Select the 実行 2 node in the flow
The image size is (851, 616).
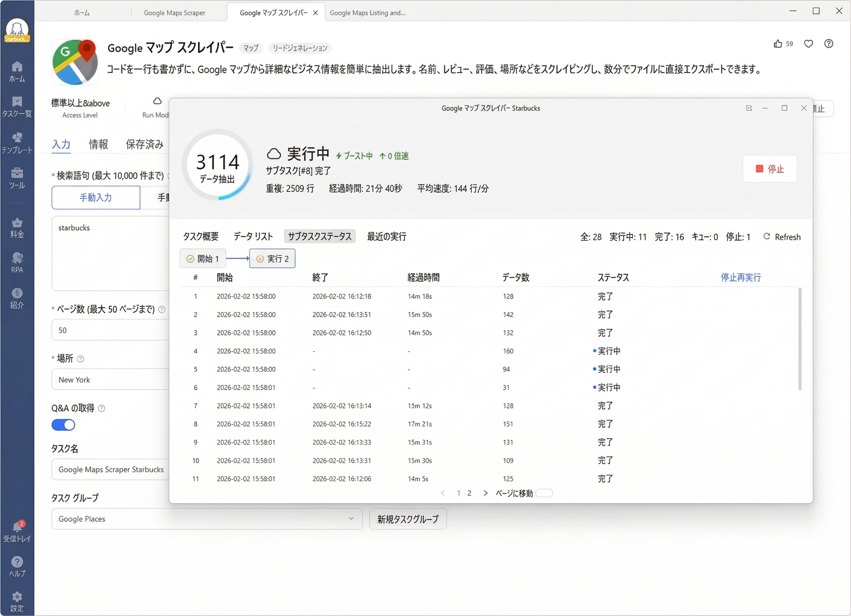tap(272, 258)
